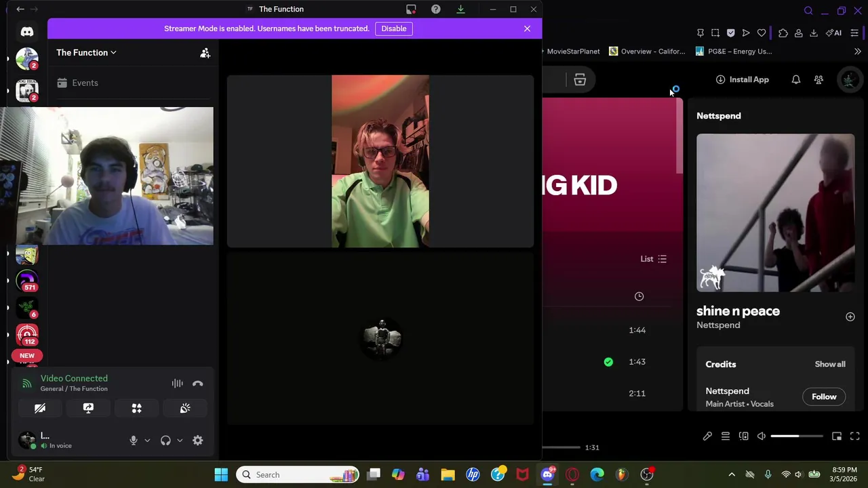Open shine n peace title link
The height and width of the screenshot is (488, 868).
[738, 311]
